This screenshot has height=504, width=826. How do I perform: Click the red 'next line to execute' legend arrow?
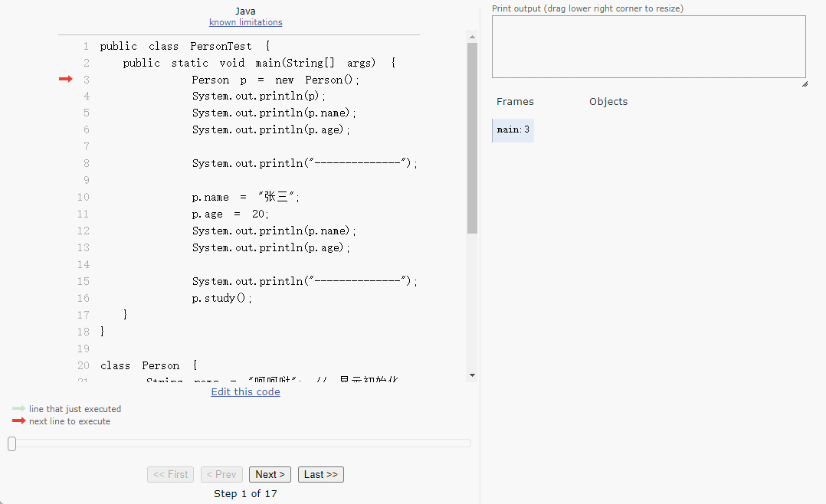click(x=18, y=421)
